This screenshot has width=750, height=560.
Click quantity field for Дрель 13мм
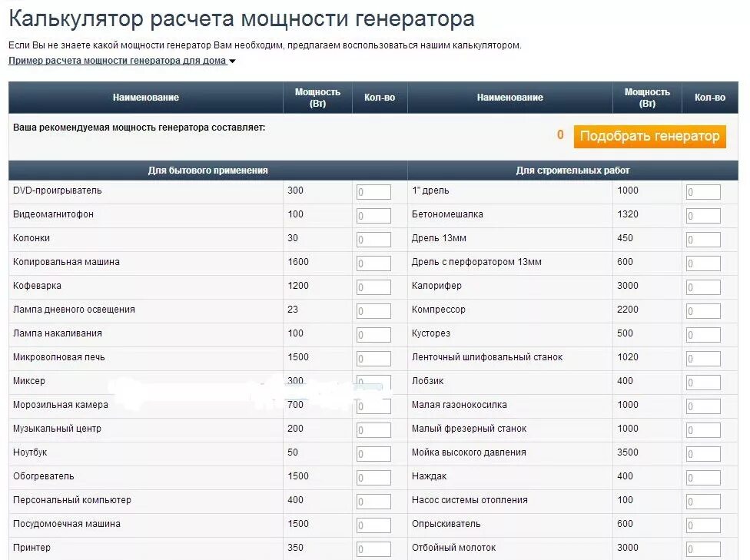pyautogui.click(x=703, y=240)
